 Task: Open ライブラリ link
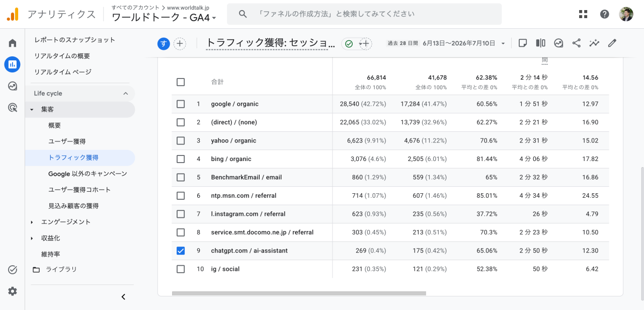click(61, 270)
